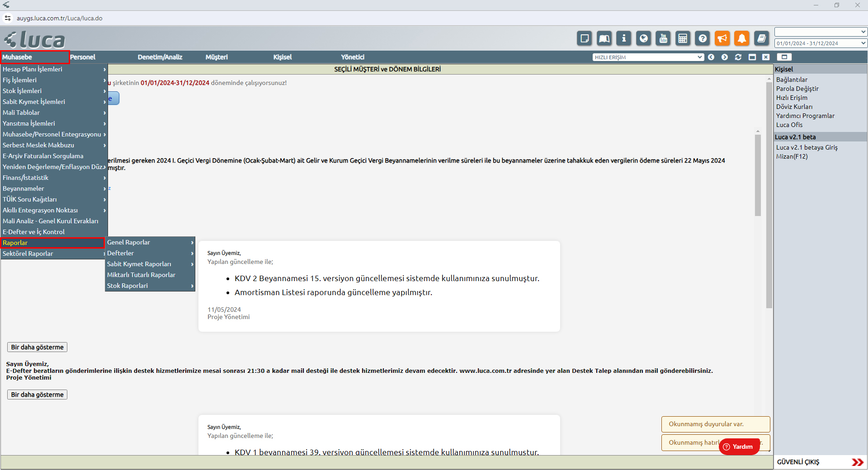Select Miktarlı Tutarlı Raporlar

tap(150, 275)
